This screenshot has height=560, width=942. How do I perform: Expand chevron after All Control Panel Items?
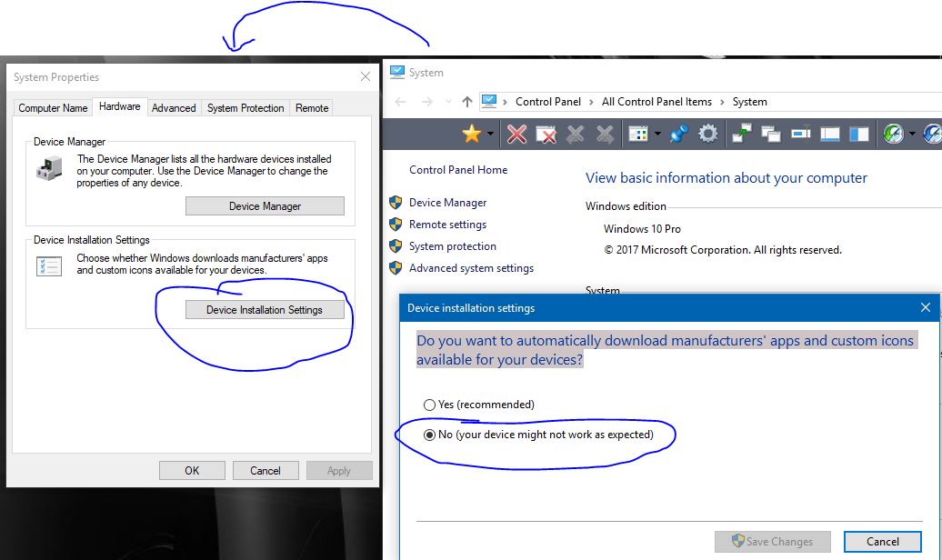(722, 102)
